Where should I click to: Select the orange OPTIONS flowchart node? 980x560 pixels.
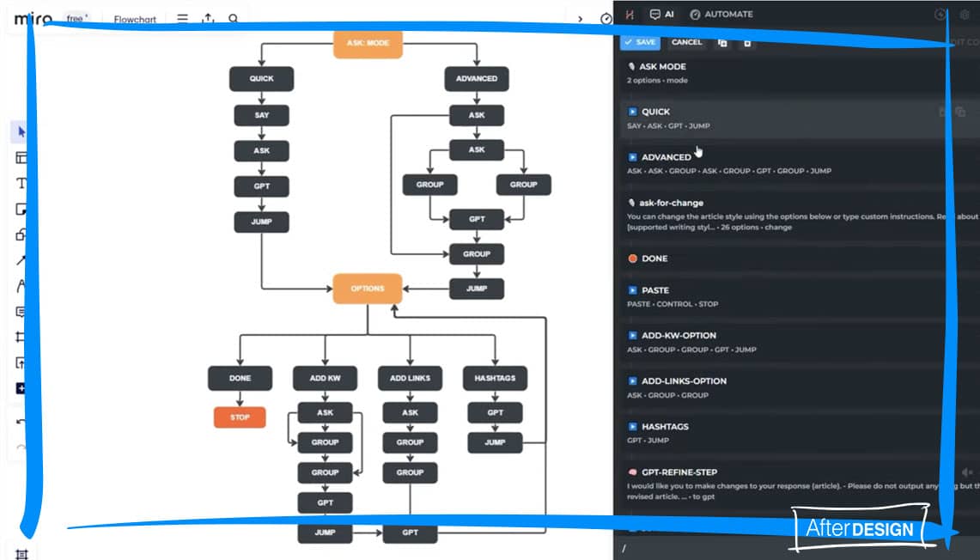point(367,289)
